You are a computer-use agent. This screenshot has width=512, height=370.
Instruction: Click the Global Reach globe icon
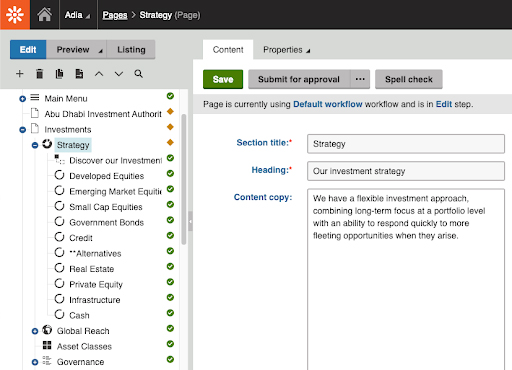tap(47, 330)
